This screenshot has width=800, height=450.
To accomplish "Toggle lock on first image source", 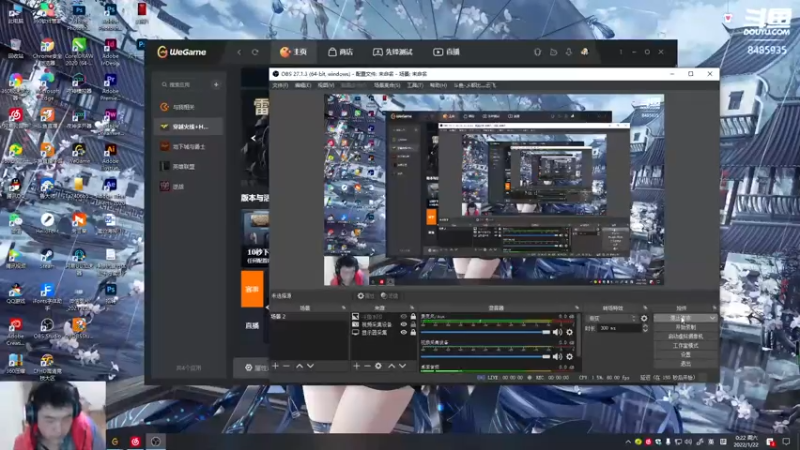I will 413,317.
